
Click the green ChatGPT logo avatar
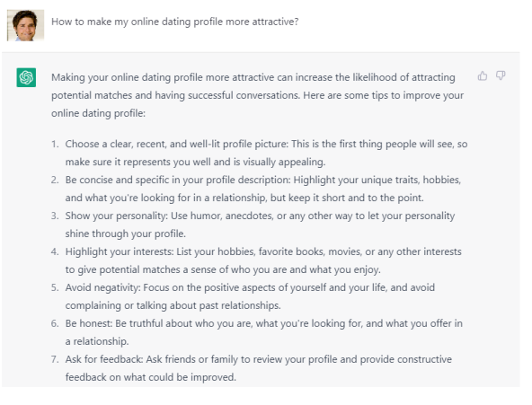pos(26,77)
